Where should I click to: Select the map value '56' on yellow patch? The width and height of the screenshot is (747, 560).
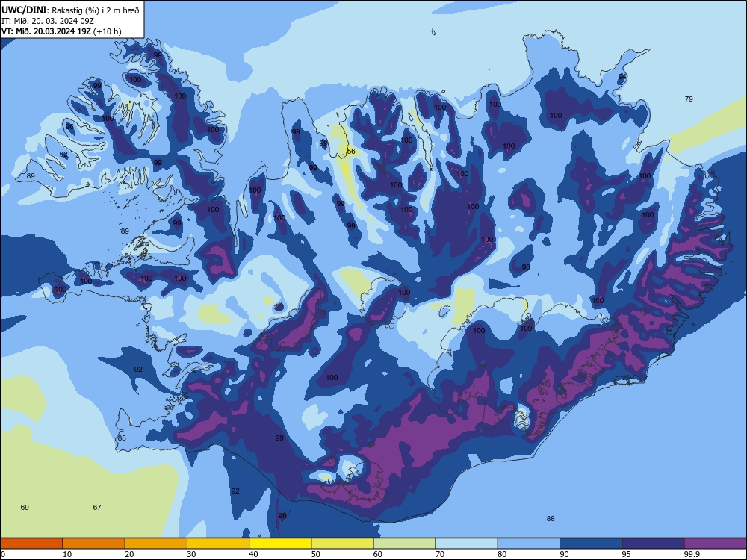tap(351, 152)
